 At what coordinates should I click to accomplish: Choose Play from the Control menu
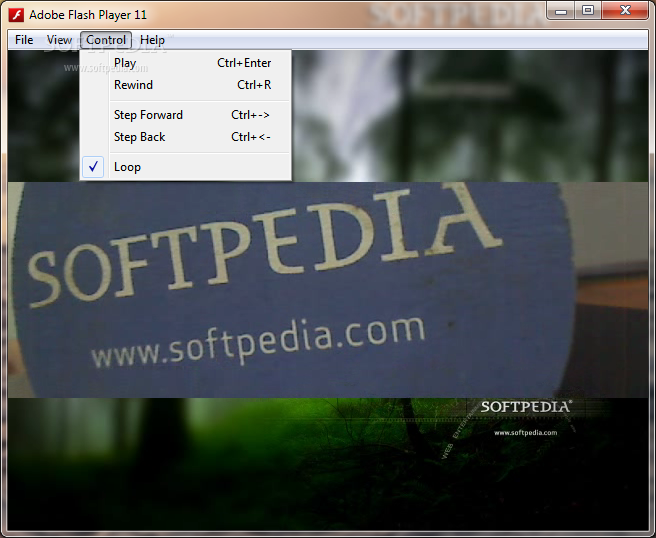coord(185,63)
